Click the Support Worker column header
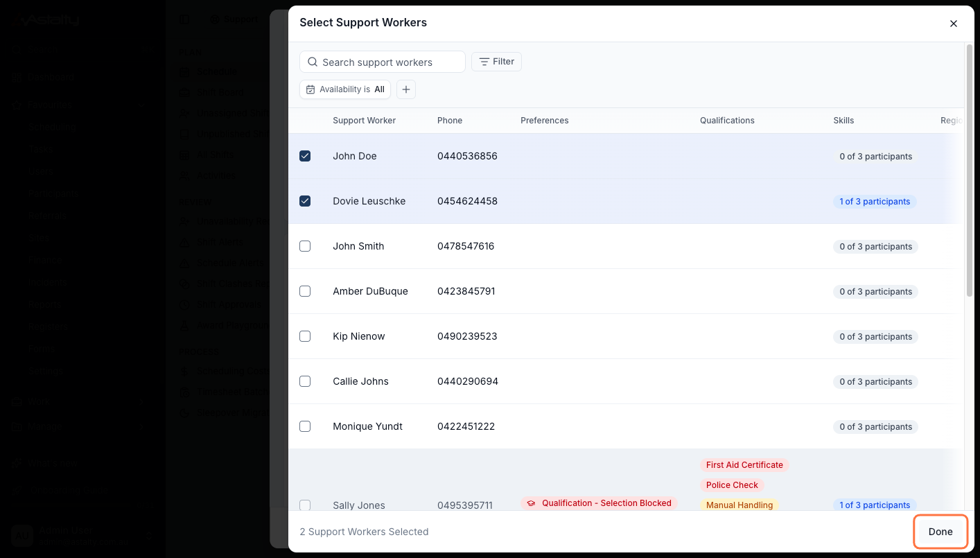The image size is (980, 558). (364, 121)
